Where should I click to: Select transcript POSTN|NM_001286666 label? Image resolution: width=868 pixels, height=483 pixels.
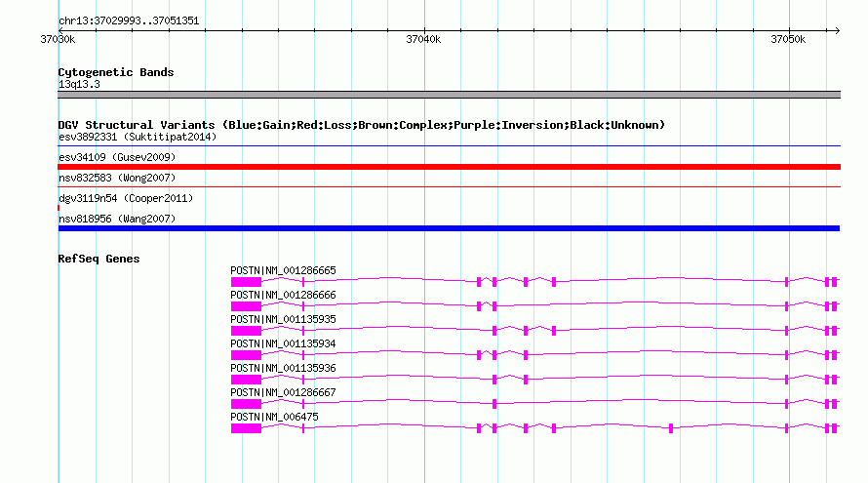(283, 296)
